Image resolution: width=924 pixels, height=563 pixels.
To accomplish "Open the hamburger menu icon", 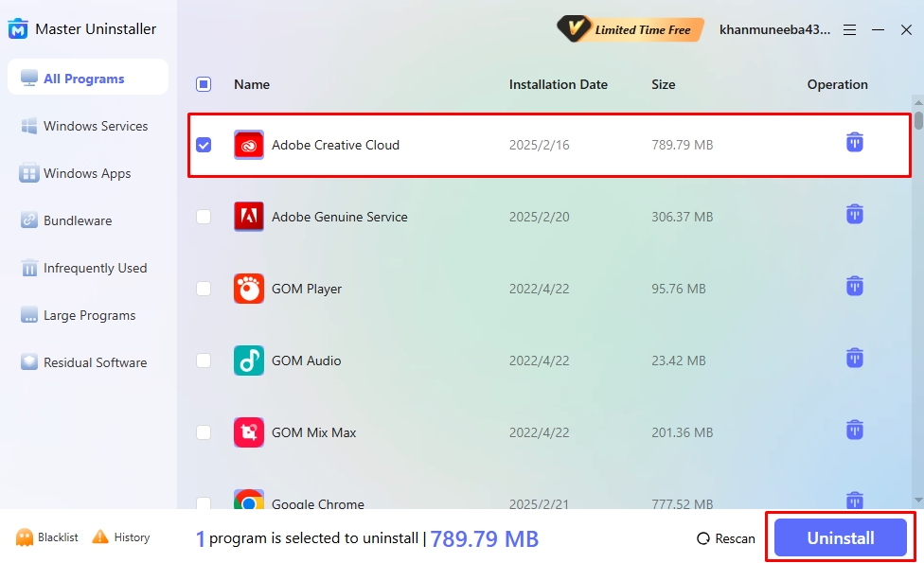I will coord(849,29).
